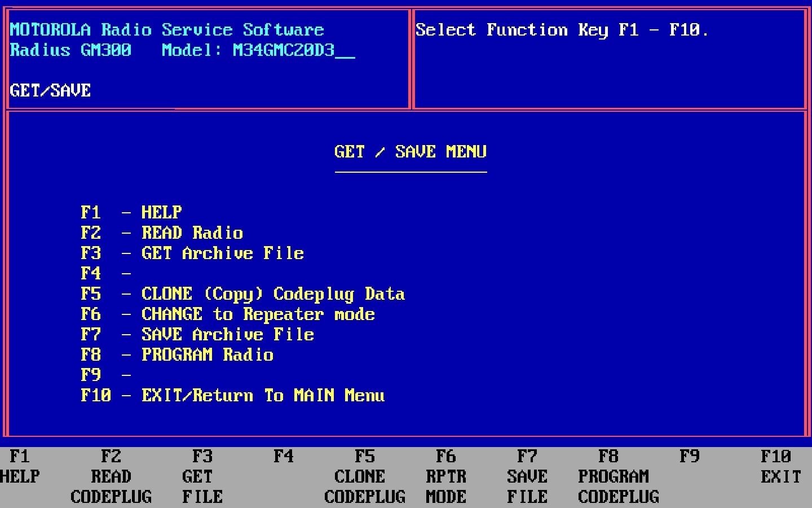Select F6 CHANGE to Repeater mode entry
812x508 pixels.
[x=228, y=314]
